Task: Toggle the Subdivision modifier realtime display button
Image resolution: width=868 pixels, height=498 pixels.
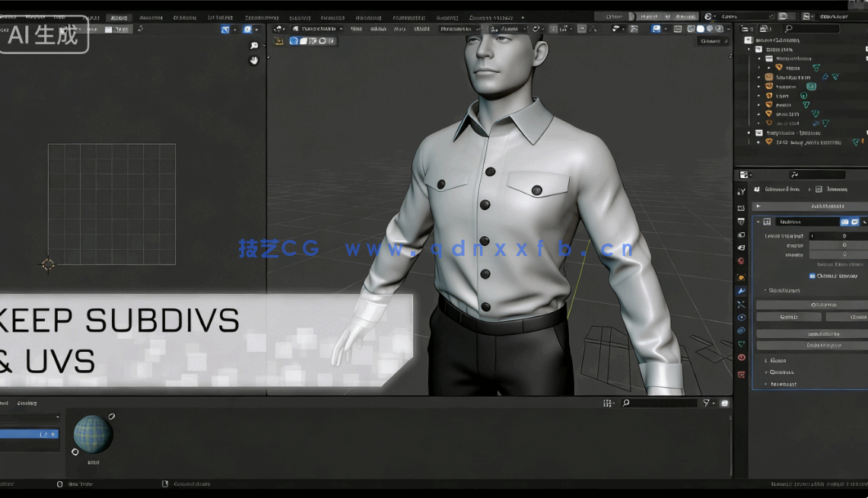Action: pyautogui.click(x=844, y=221)
